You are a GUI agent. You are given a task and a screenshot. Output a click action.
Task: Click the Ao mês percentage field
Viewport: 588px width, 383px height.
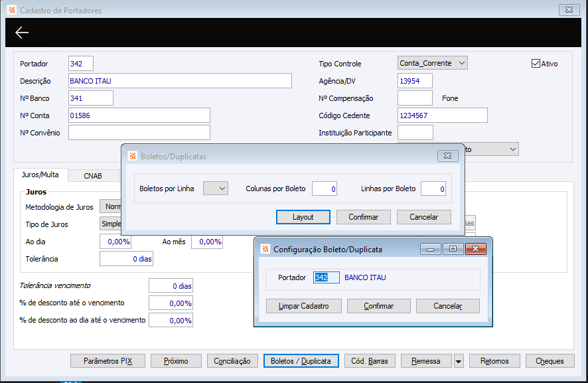207,241
